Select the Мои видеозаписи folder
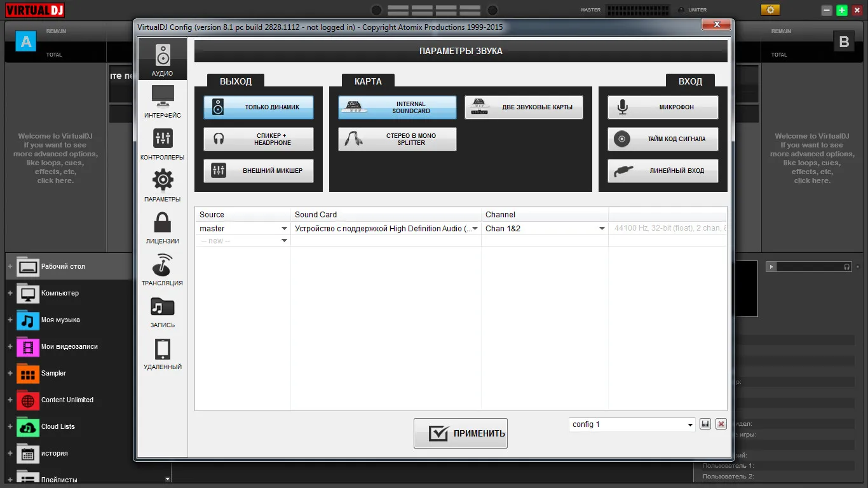The height and width of the screenshot is (488, 868). click(69, 346)
